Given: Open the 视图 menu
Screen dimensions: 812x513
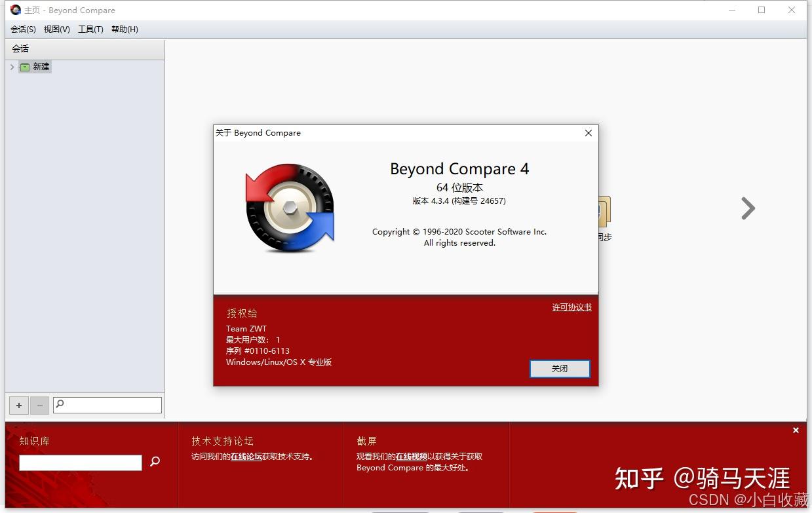Looking at the screenshot, I should (x=56, y=29).
